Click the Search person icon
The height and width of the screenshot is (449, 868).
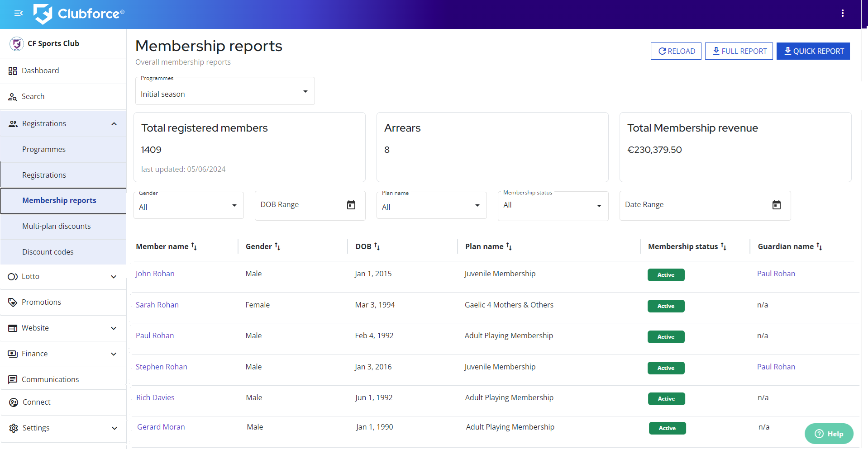pyautogui.click(x=13, y=97)
